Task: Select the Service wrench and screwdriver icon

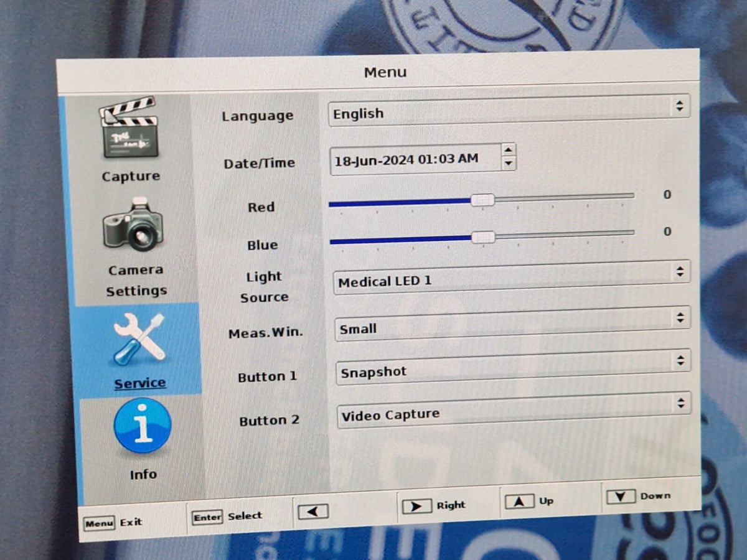Action: coord(139,340)
